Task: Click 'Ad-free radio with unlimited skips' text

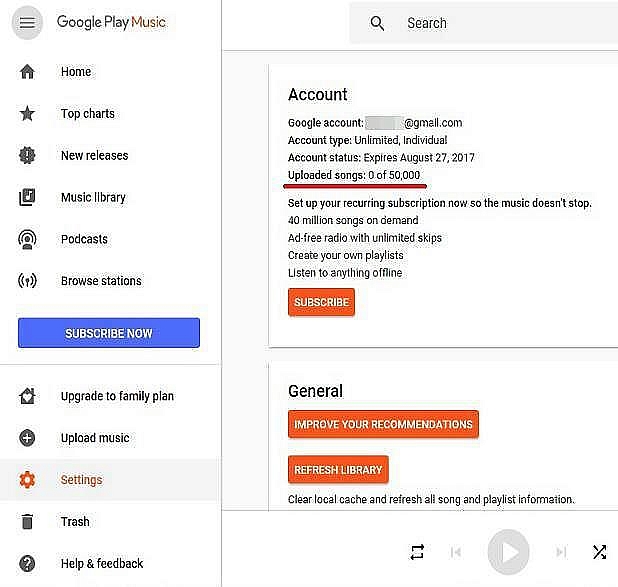Action: 365,238
